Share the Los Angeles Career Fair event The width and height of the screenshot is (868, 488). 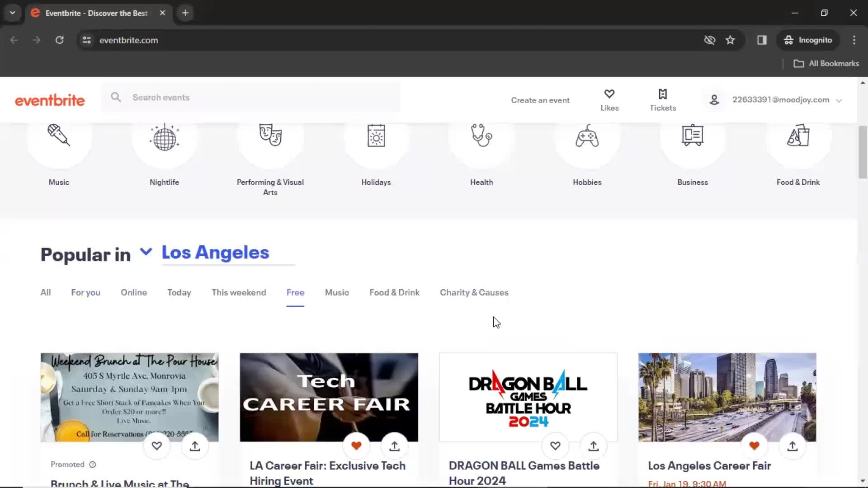point(793,446)
